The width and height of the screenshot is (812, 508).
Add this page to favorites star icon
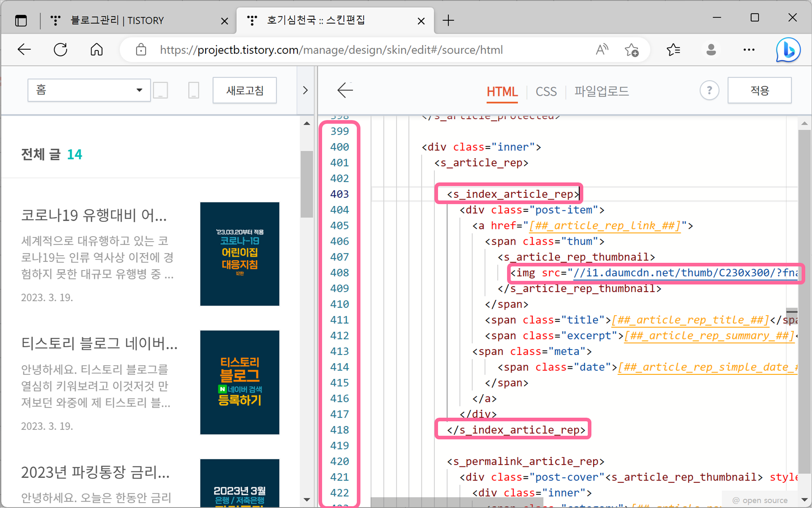point(632,50)
